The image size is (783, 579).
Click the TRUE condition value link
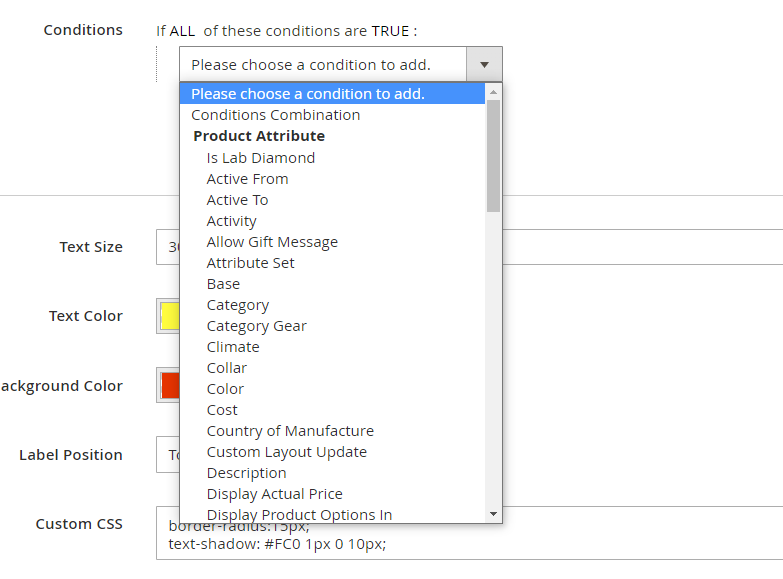[x=389, y=31]
